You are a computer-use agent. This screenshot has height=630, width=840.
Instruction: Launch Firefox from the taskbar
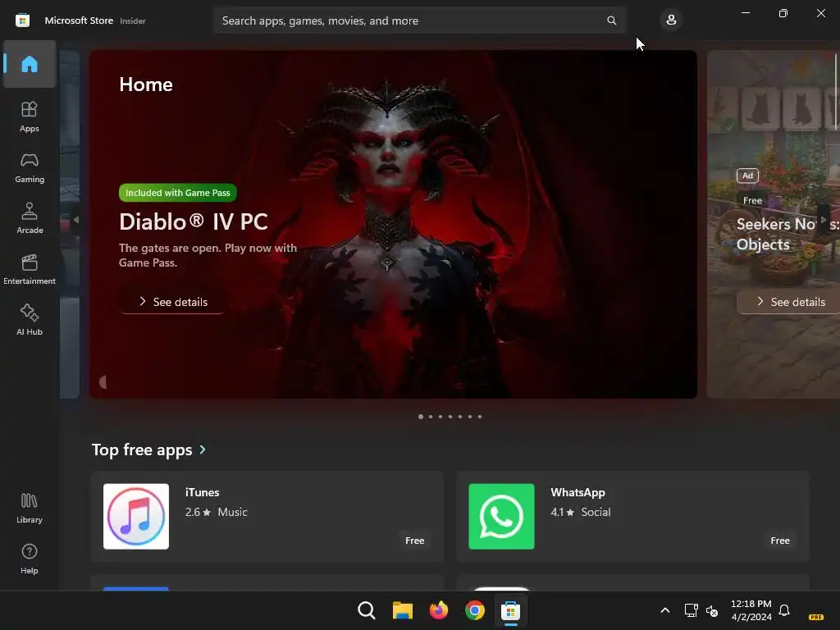[x=439, y=610]
